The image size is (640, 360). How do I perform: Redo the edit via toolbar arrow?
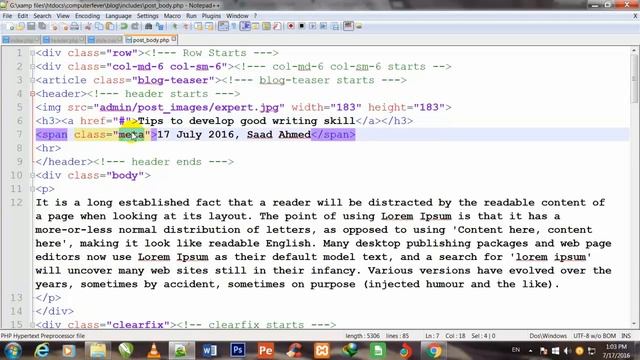coord(135,27)
